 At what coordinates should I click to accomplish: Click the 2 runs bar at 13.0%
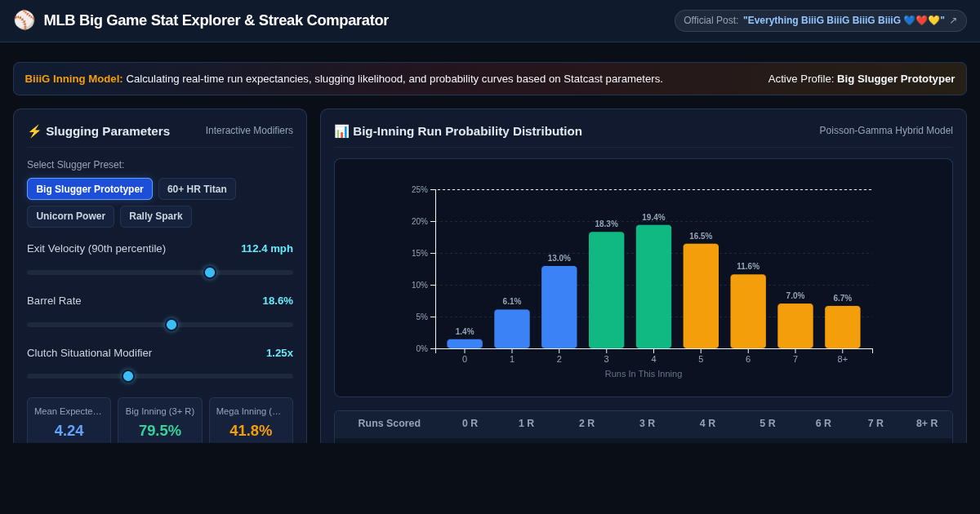[x=559, y=308]
